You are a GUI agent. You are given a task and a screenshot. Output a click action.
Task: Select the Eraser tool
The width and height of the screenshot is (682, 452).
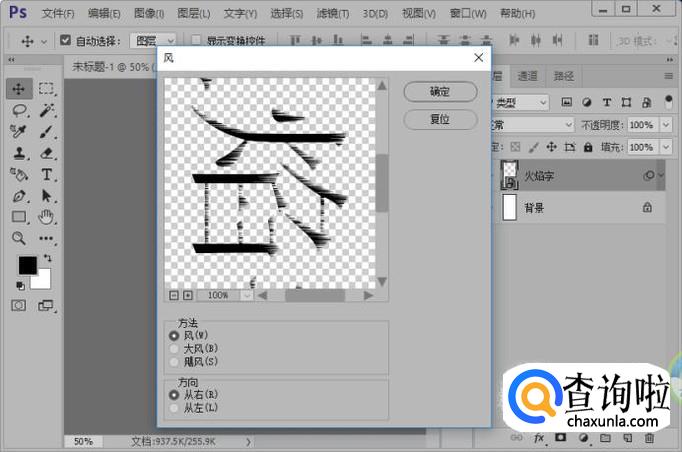tap(46, 153)
